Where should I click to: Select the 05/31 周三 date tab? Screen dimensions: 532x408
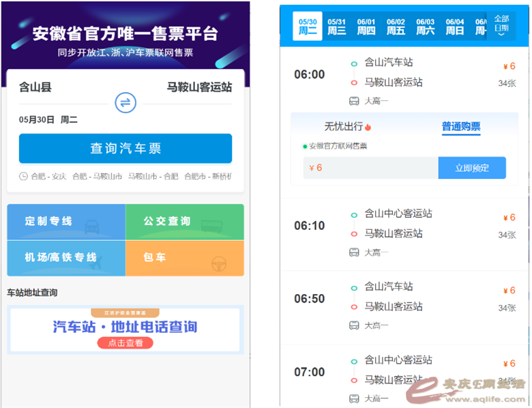[337, 27]
